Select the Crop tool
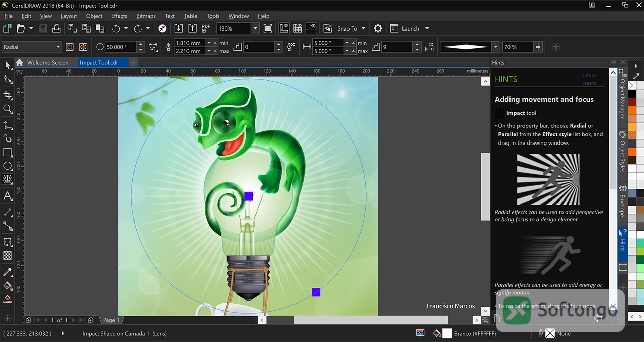644x342 pixels. (8, 95)
